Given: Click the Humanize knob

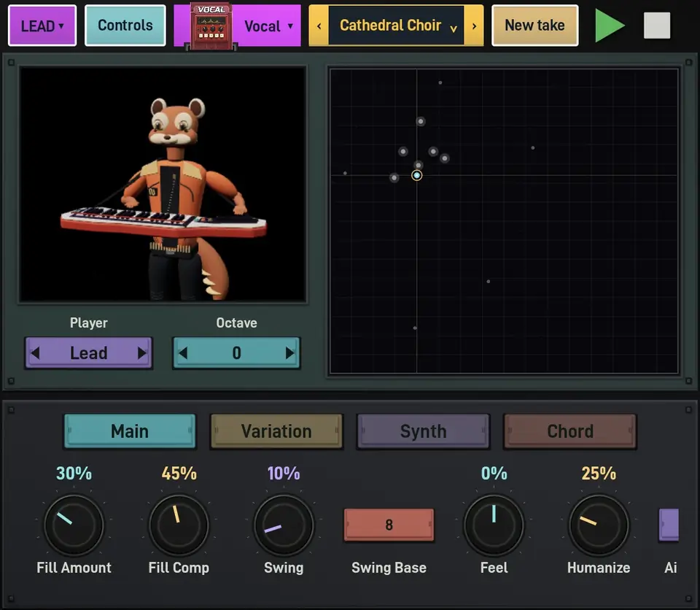Looking at the screenshot, I should pos(599,525).
